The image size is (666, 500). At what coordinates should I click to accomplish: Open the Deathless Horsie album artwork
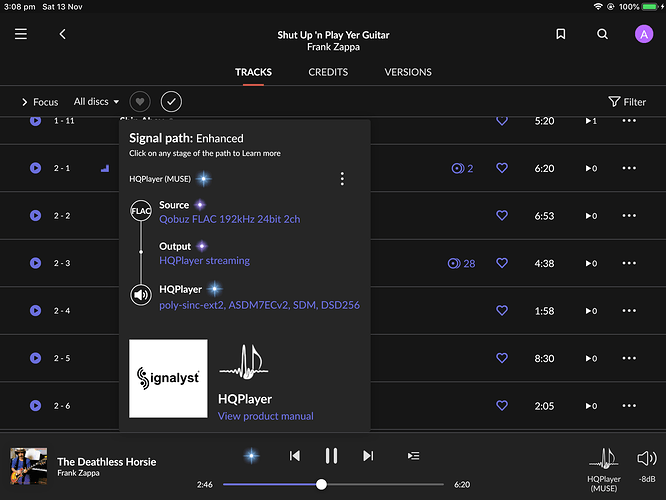tap(28, 466)
